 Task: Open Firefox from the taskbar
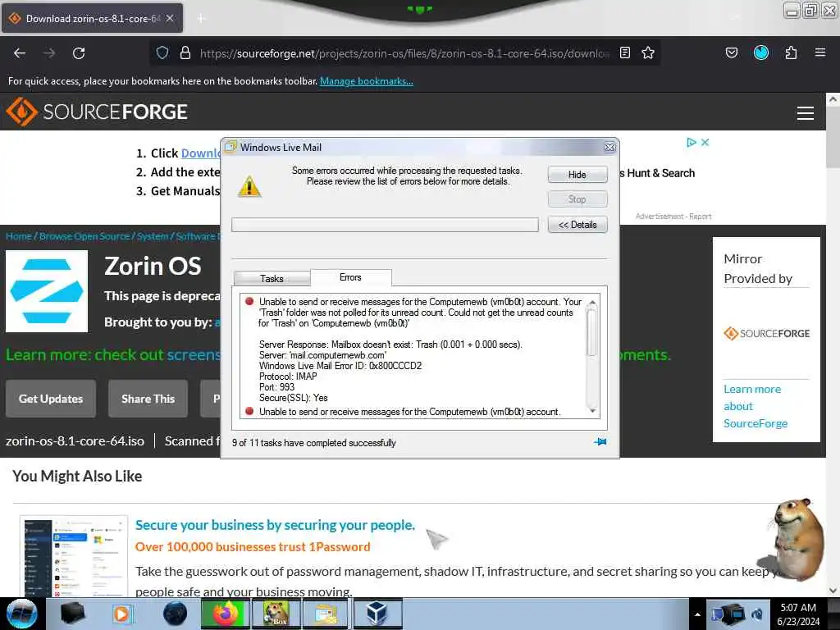(226, 614)
